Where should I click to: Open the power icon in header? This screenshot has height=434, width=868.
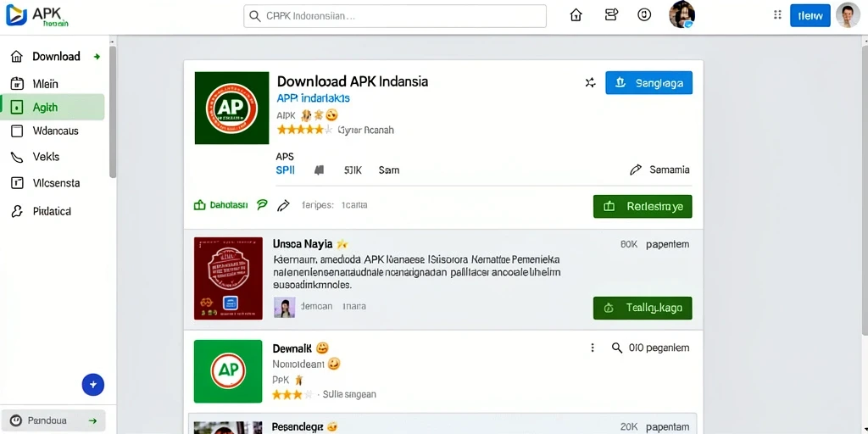pos(644,15)
